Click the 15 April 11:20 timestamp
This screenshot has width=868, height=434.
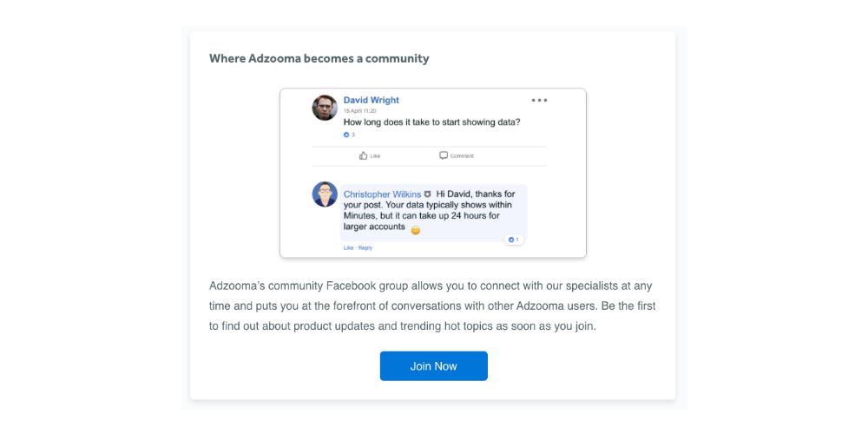coord(360,111)
